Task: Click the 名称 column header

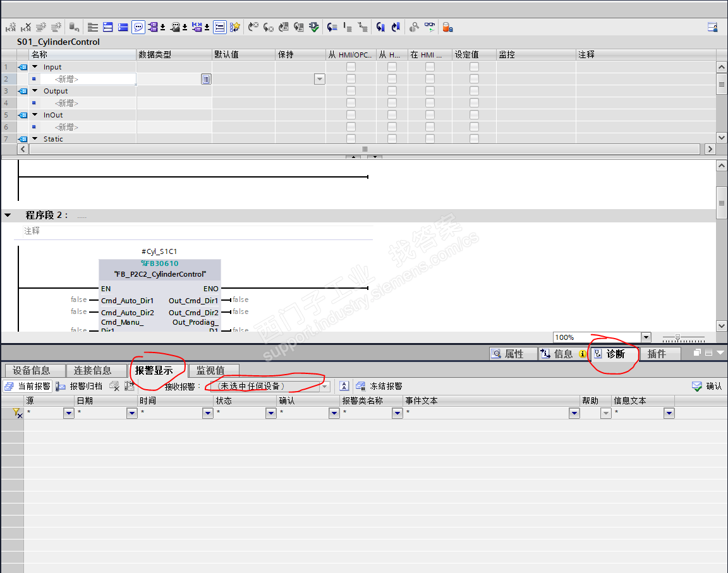Action: click(x=83, y=55)
